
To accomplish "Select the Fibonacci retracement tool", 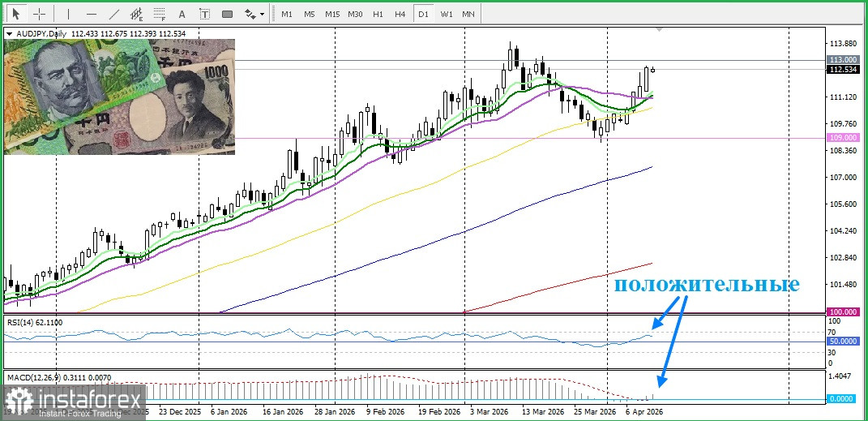I will click(160, 14).
